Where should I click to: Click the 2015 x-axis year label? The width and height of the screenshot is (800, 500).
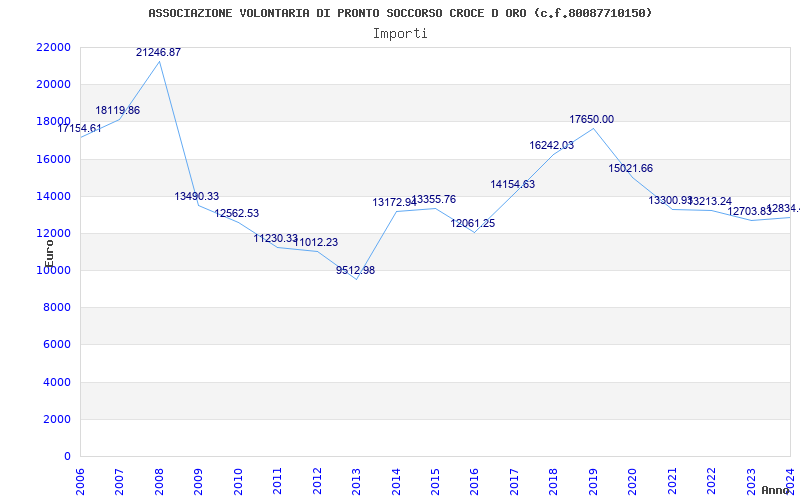tap(435, 481)
